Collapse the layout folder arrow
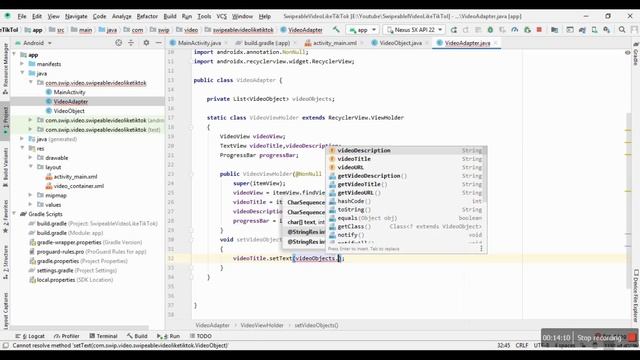 [31, 167]
